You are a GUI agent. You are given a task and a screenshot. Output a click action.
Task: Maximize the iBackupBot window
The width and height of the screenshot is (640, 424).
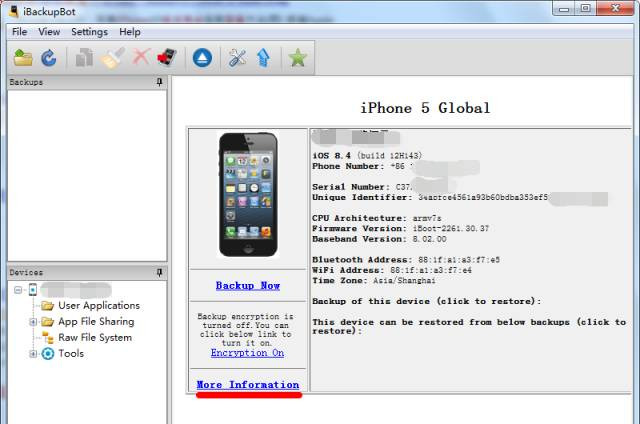pyautogui.click(x=585, y=9)
